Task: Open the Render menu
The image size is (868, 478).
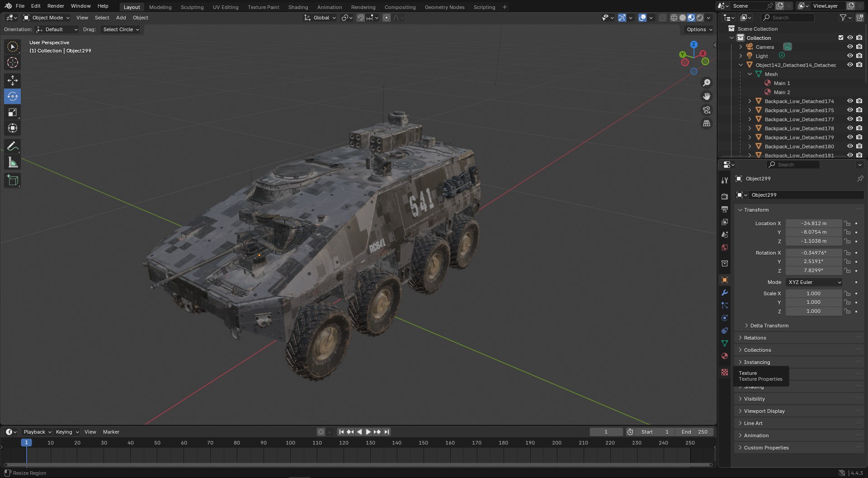Action: coord(56,6)
